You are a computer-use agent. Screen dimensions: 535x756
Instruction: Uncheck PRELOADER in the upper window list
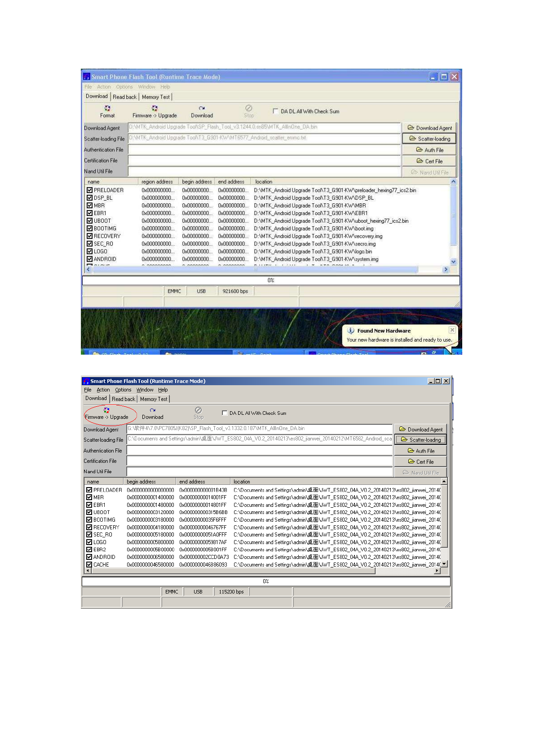pos(89,190)
